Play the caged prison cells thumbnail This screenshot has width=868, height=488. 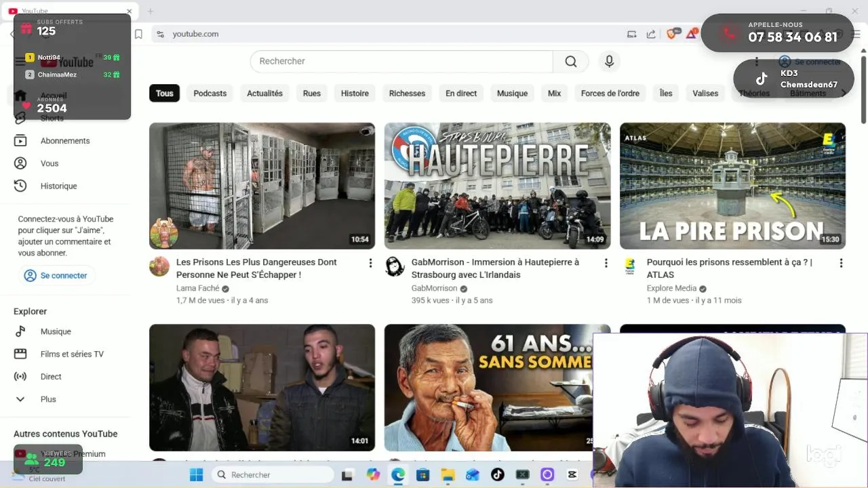tap(262, 186)
